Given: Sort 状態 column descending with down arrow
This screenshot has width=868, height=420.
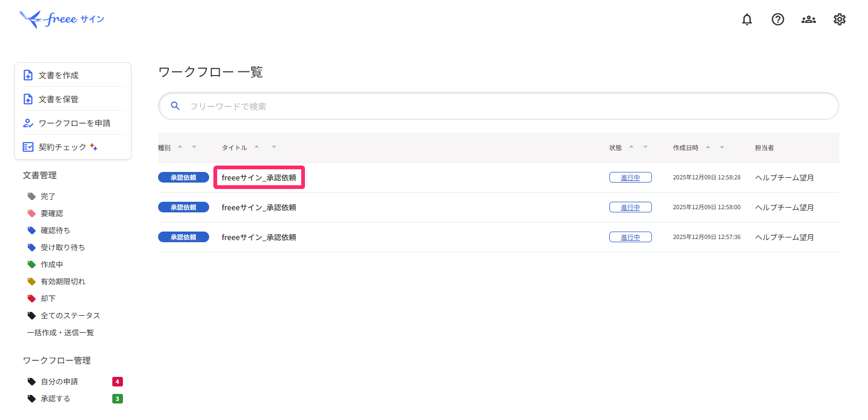Looking at the screenshot, I should (646, 147).
